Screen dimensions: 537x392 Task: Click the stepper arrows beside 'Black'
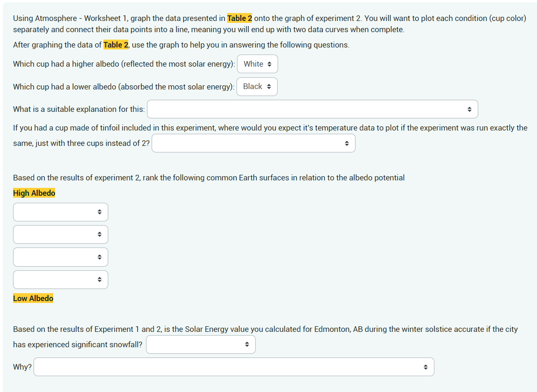(x=270, y=86)
